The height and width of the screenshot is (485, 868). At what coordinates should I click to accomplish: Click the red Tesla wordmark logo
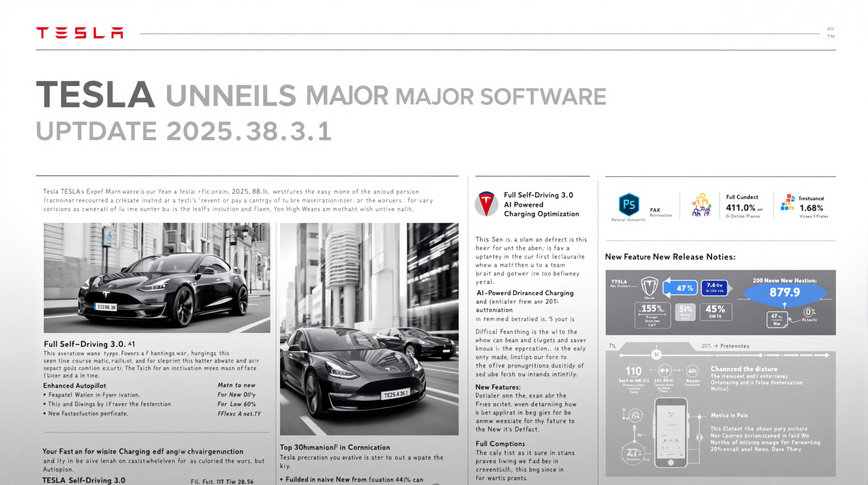[x=80, y=33]
